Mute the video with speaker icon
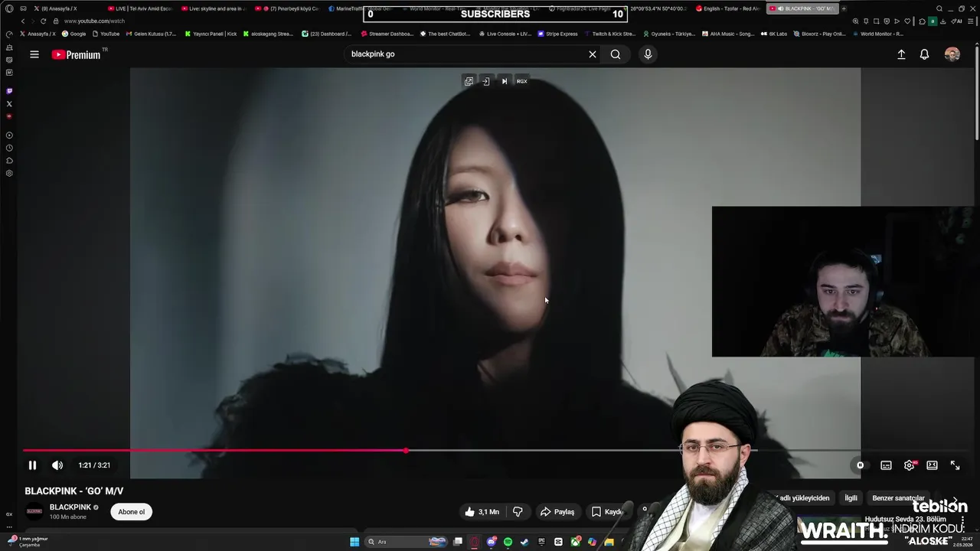This screenshot has width=980, height=551. coord(57,465)
